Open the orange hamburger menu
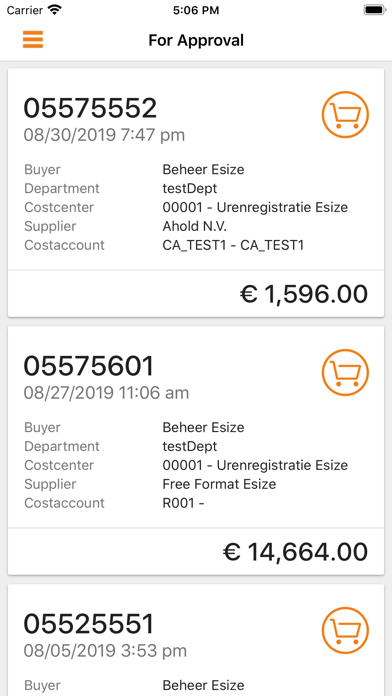 (x=33, y=40)
